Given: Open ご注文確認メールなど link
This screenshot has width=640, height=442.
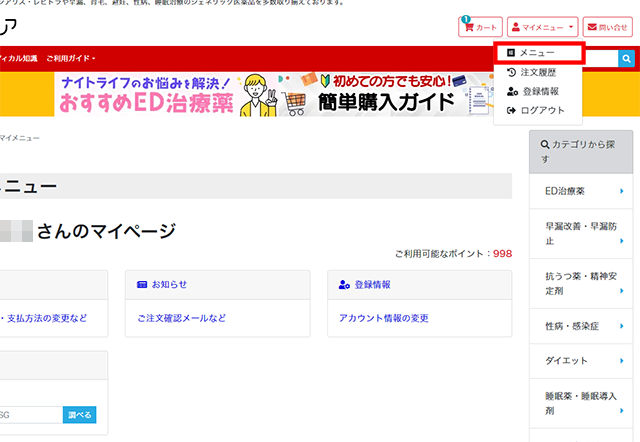Looking at the screenshot, I should point(182,318).
